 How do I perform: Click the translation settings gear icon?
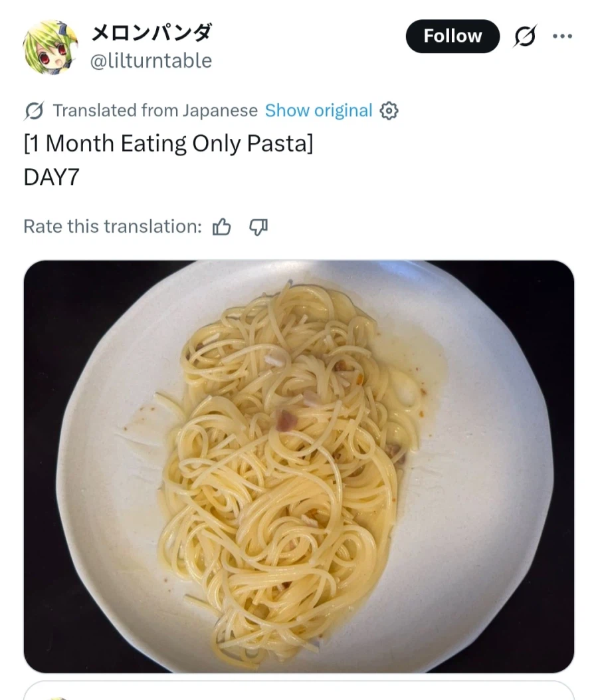point(389,110)
